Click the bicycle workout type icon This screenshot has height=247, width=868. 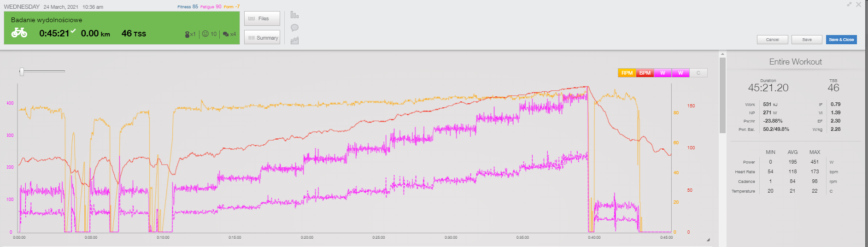point(19,33)
